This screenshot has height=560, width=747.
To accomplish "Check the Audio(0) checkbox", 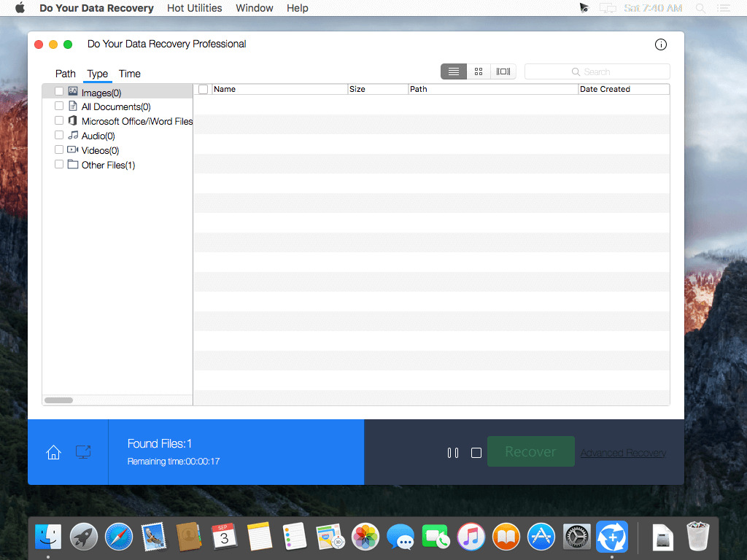I will click(59, 135).
